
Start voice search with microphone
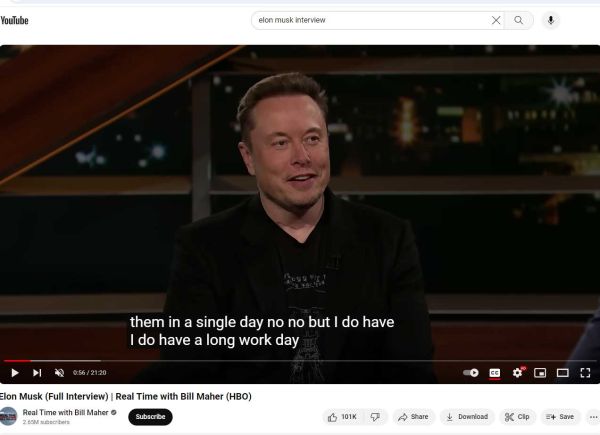[551, 20]
